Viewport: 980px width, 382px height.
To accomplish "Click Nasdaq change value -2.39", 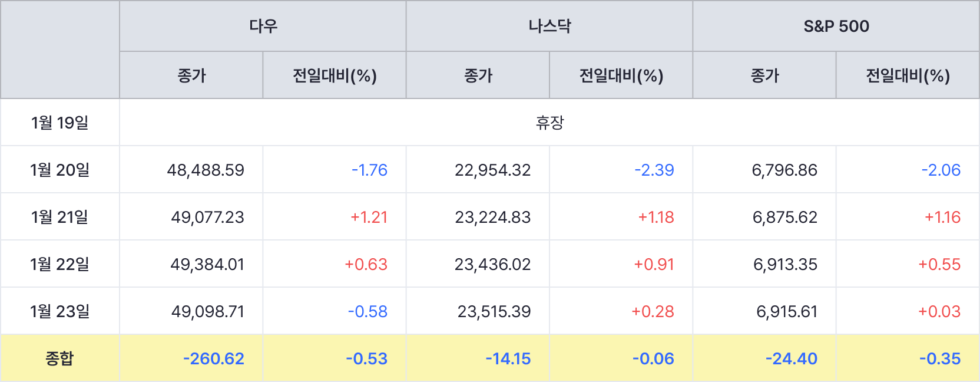I will point(654,170).
